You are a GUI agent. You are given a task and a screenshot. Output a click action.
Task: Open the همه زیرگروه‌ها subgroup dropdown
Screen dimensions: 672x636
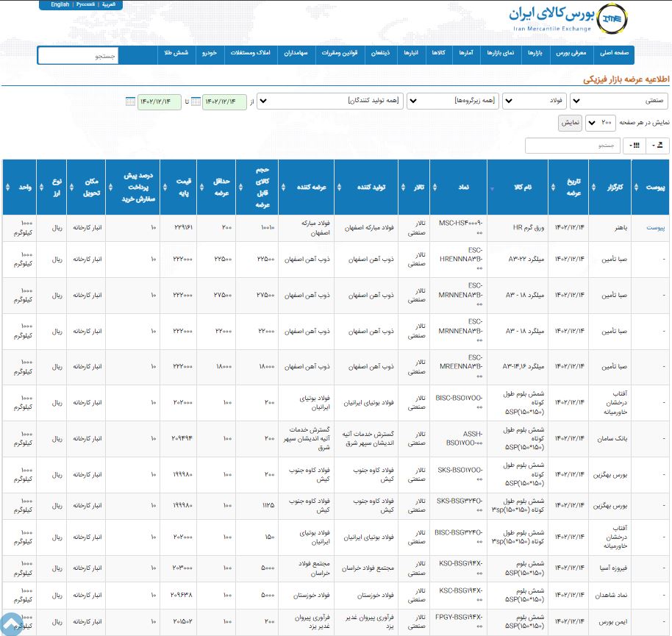453,101
